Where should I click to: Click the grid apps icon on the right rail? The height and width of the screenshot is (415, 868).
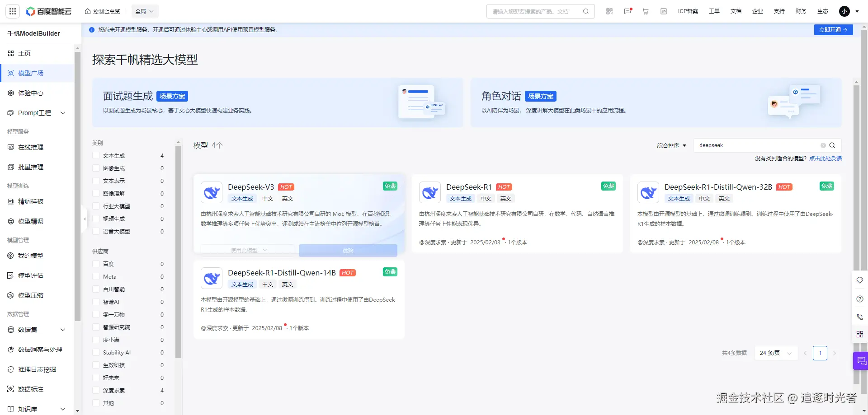(x=860, y=334)
